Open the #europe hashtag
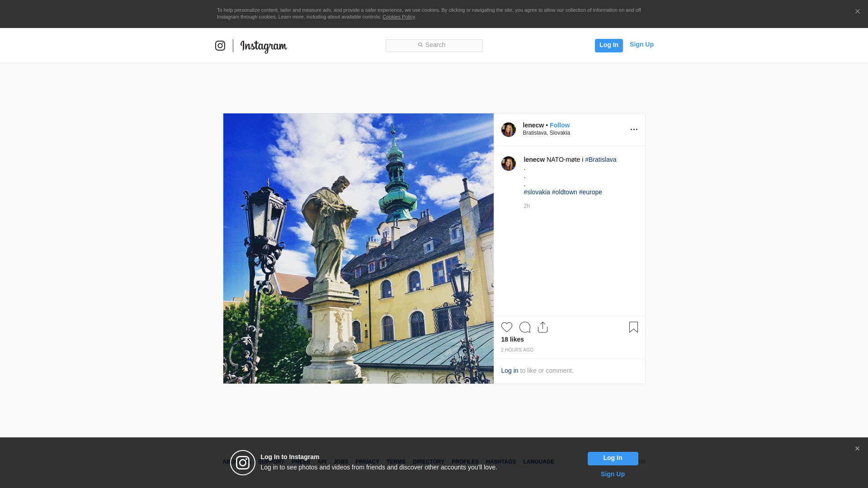The width and height of the screenshot is (868, 488). pyautogui.click(x=591, y=192)
